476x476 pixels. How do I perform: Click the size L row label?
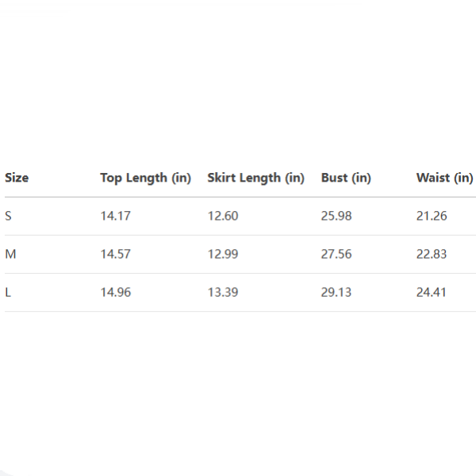[8, 292]
